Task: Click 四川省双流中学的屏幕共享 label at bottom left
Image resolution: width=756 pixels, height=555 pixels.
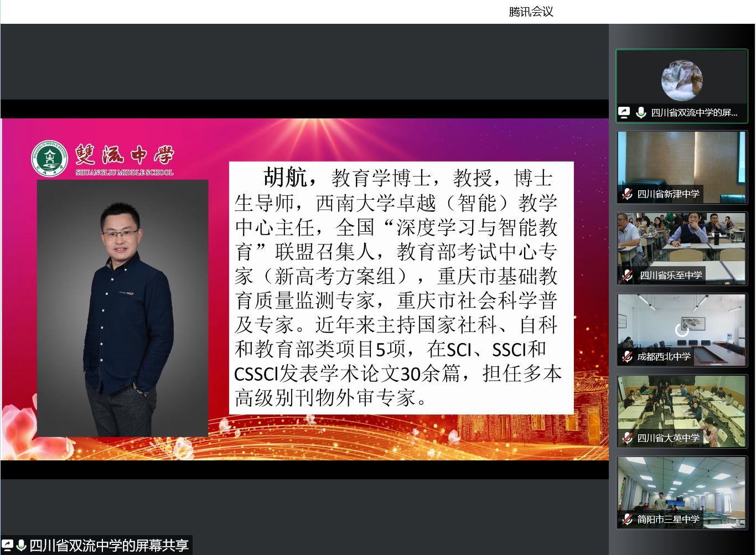Action: tap(108, 545)
